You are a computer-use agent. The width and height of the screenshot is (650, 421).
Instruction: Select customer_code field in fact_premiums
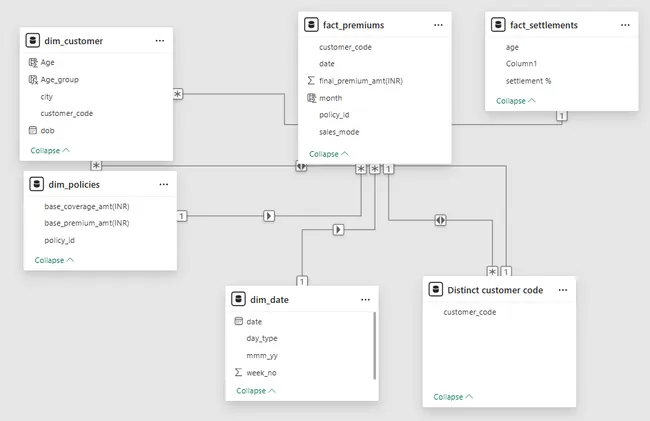[x=345, y=47]
